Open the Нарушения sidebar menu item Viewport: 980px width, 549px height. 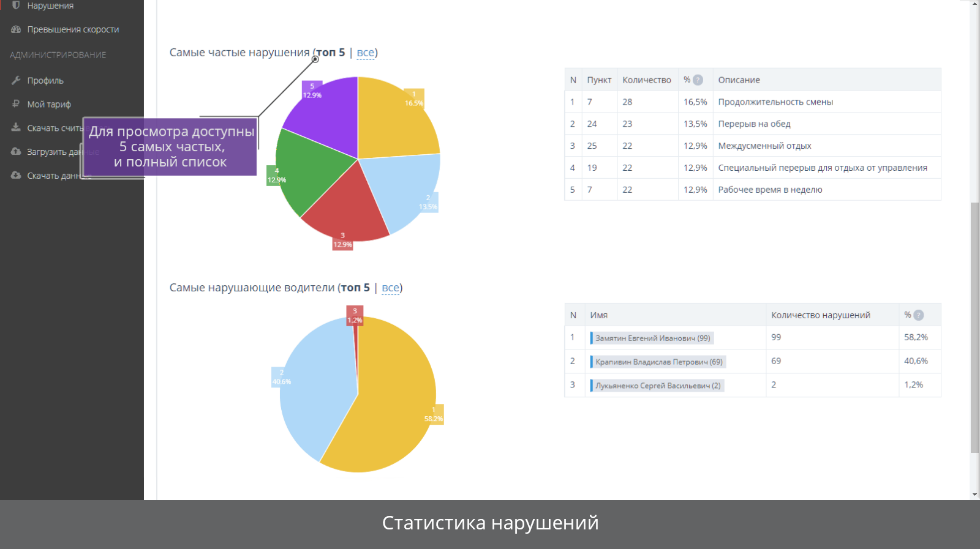point(50,6)
